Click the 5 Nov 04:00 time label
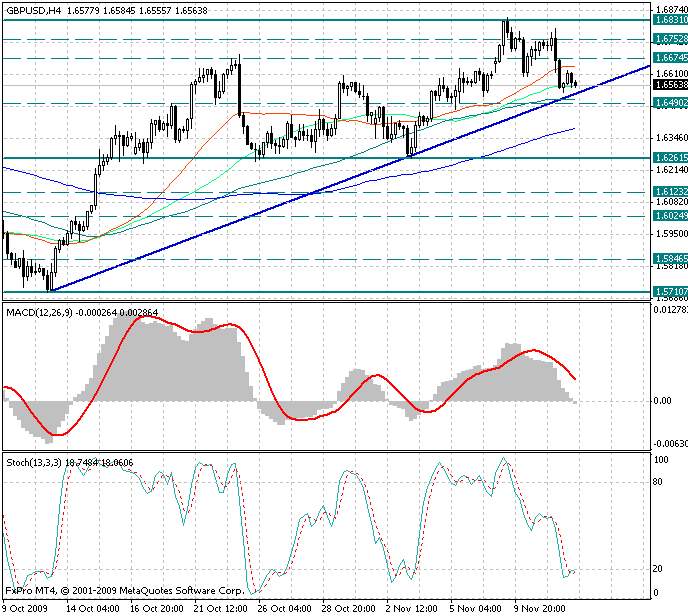 pos(475,609)
